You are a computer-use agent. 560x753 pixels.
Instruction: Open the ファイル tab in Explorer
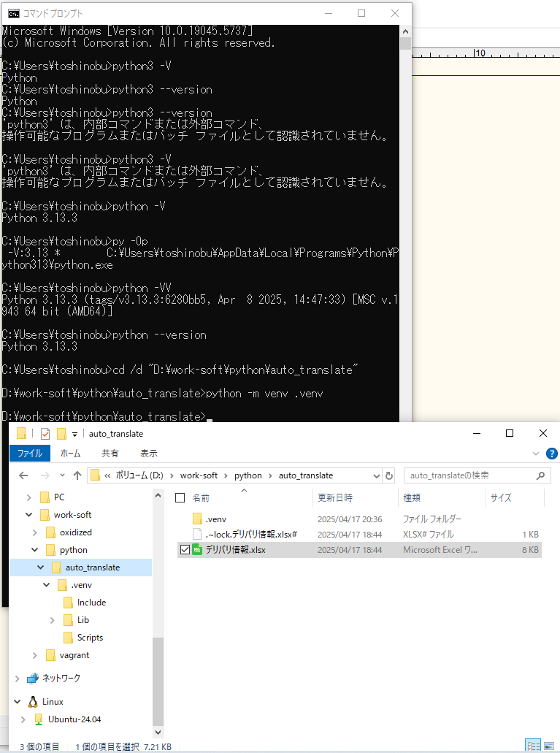(30, 454)
